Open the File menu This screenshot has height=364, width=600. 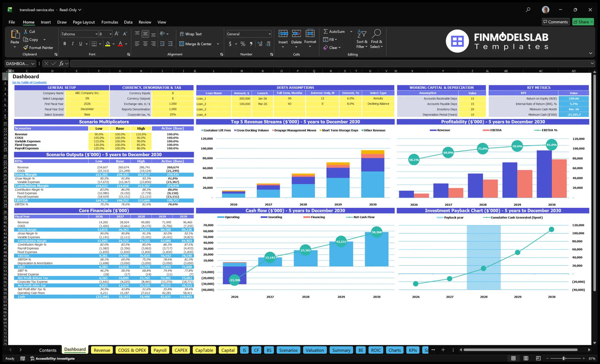point(12,22)
